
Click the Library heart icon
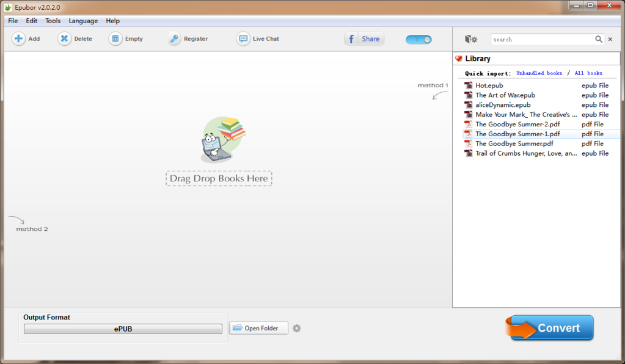coord(459,59)
